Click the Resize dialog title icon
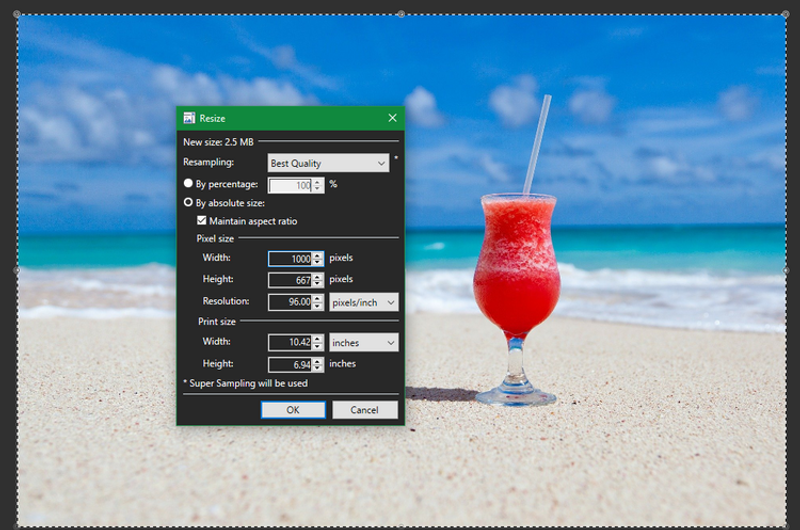Image resolution: width=800 pixels, height=530 pixels. tap(188, 118)
